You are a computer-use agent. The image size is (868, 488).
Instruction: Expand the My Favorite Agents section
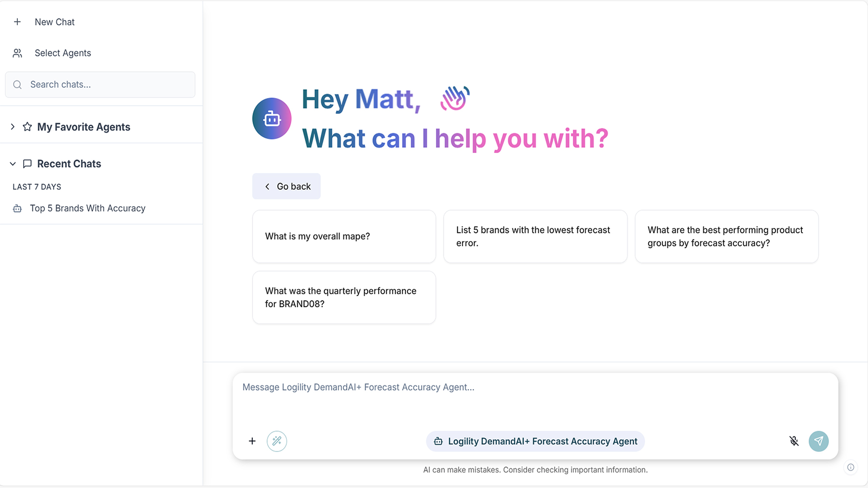click(13, 127)
